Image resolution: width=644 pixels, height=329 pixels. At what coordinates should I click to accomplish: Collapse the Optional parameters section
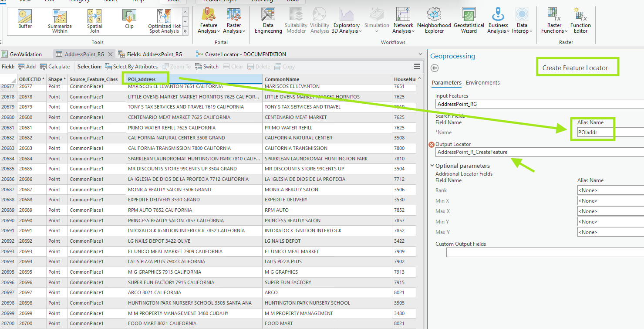[x=432, y=166]
